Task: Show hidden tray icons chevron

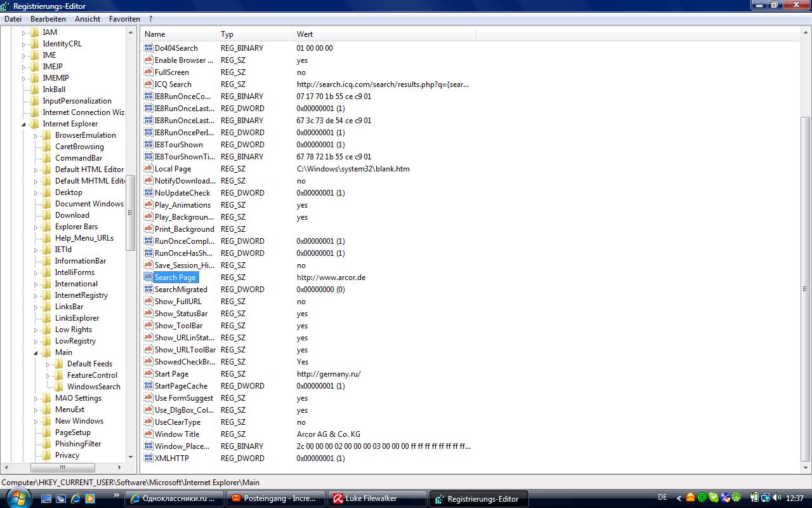Action: point(679,498)
